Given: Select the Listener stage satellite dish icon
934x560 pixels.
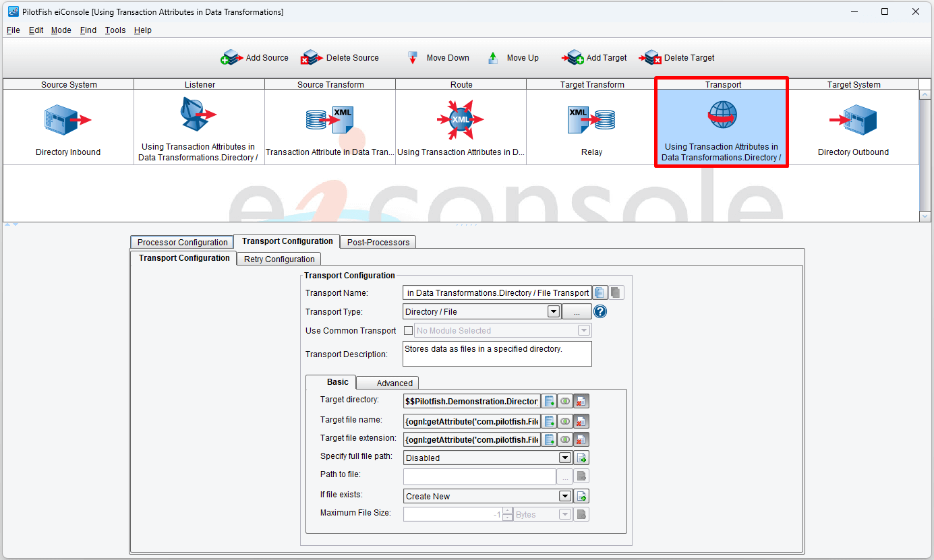Looking at the screenshot, I should tap(198, 114).
